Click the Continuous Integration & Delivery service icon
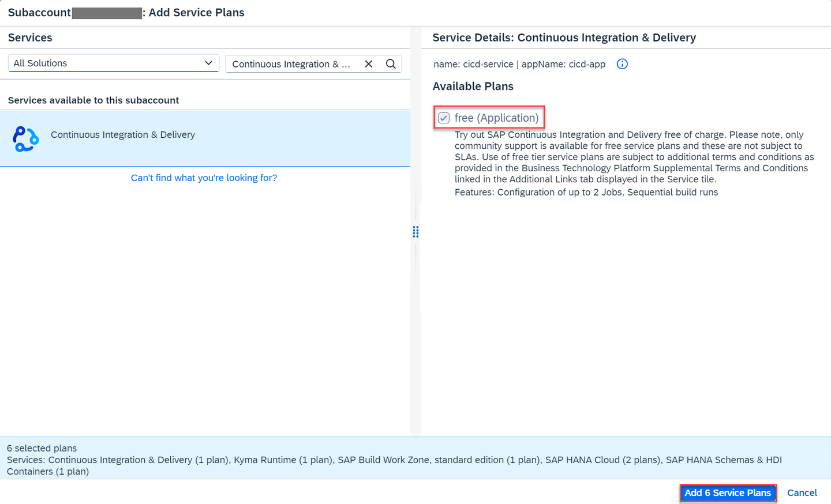The image size is (831, 504). tap(25, 138)
